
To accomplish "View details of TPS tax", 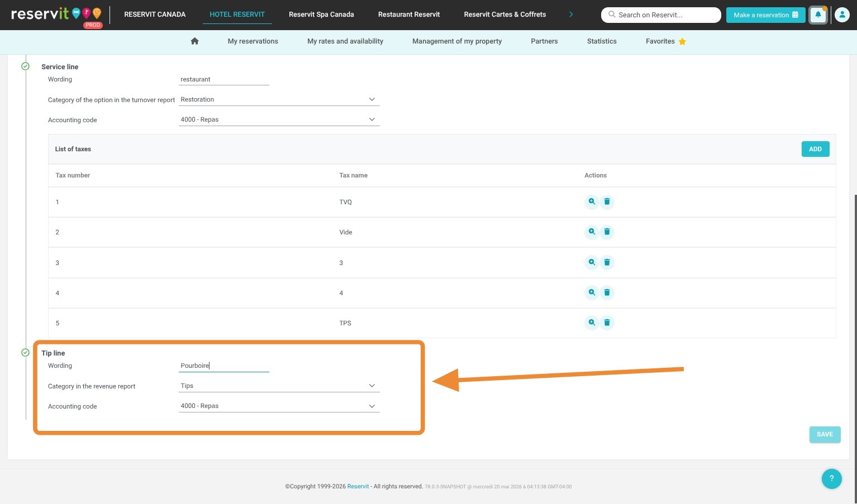I will pyautogui.click(x=592, y=323).
